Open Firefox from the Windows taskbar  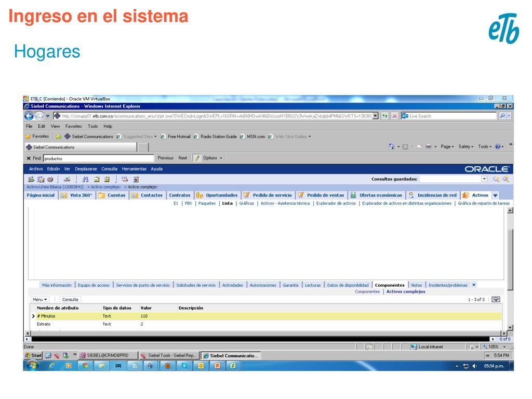[x=168, y=366]
